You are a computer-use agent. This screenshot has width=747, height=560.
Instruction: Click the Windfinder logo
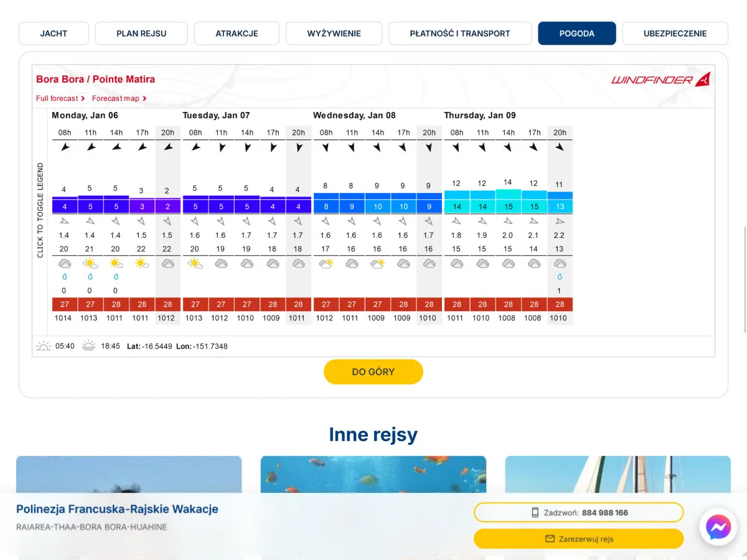click(660, 80)
